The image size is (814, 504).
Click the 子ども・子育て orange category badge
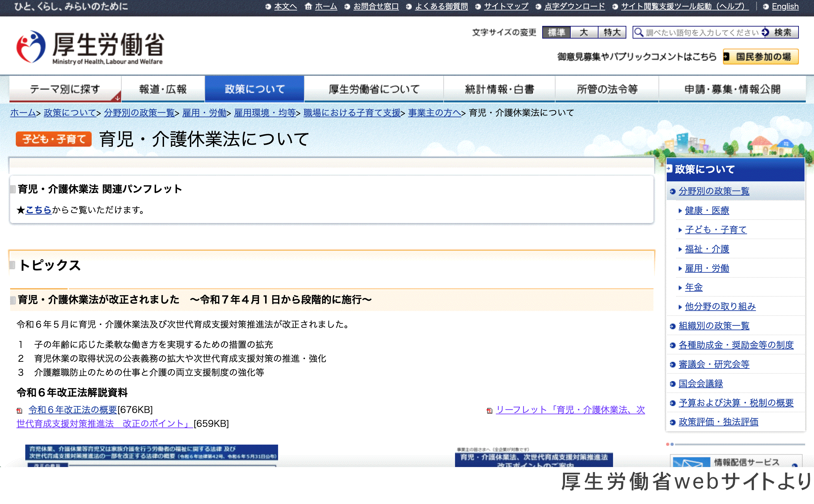pyautogui.click(x=54, y=139)
